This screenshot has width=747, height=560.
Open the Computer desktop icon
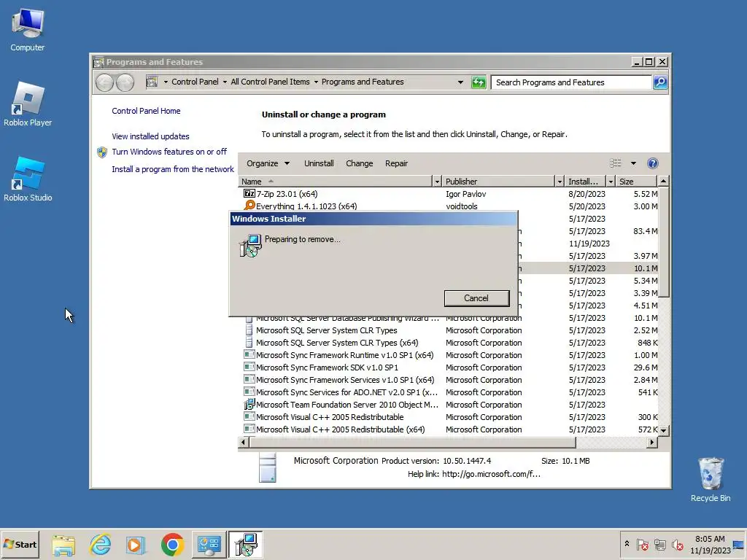tap(28, 30)
